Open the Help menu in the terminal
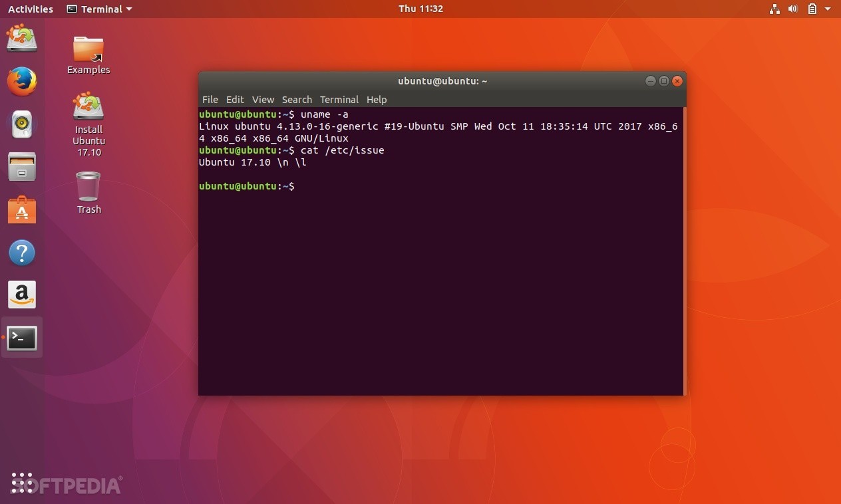This screenshot has height=504, width=841. point(377,99)
